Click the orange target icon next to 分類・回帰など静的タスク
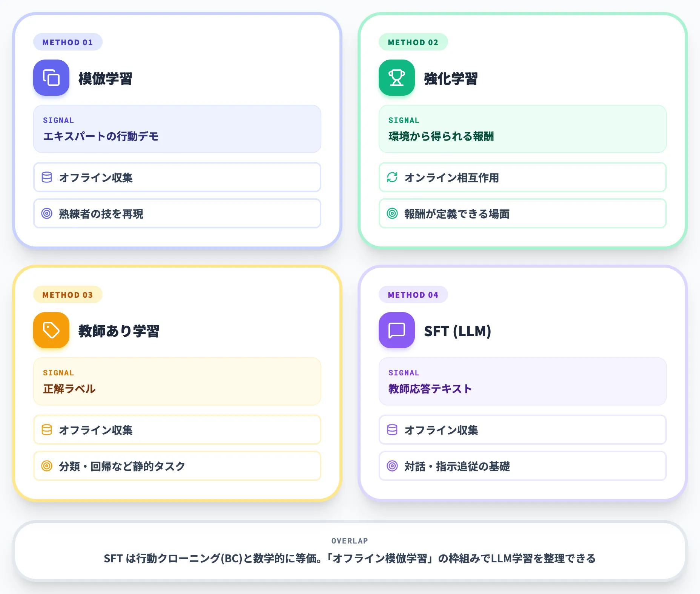700x594 pixels. (x=47, y=466)
